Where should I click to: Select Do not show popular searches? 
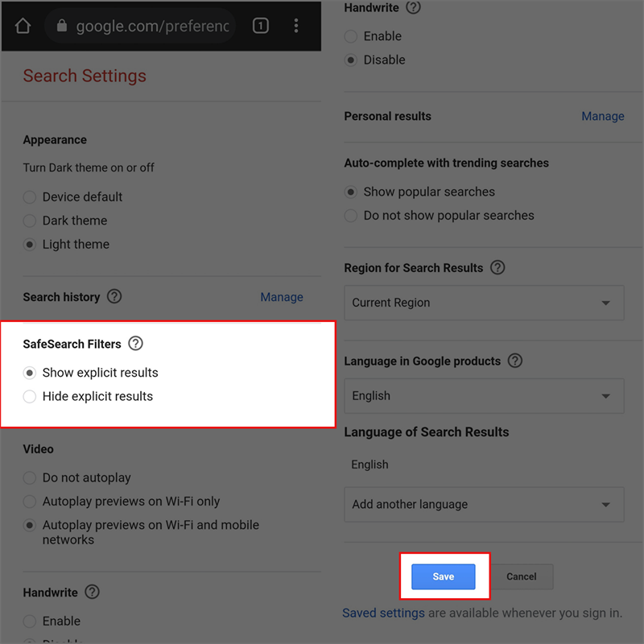tap(351, 216)
